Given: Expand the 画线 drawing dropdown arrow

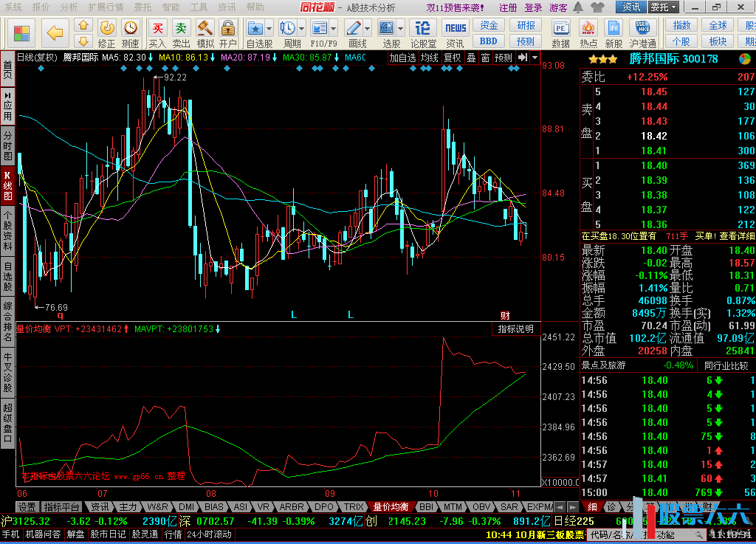Looking at the screenshot, I should click(368, 29).
